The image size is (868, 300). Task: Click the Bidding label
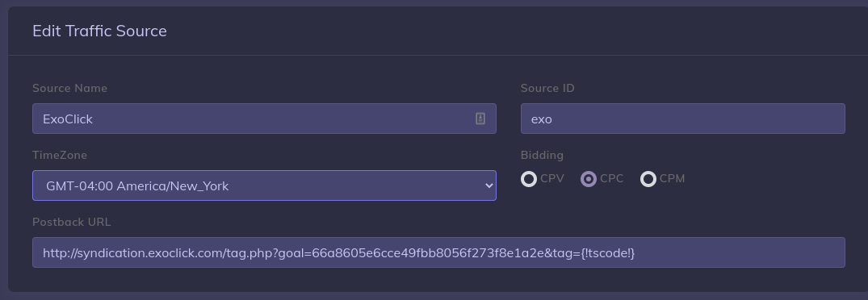click(x=542, y=156)
